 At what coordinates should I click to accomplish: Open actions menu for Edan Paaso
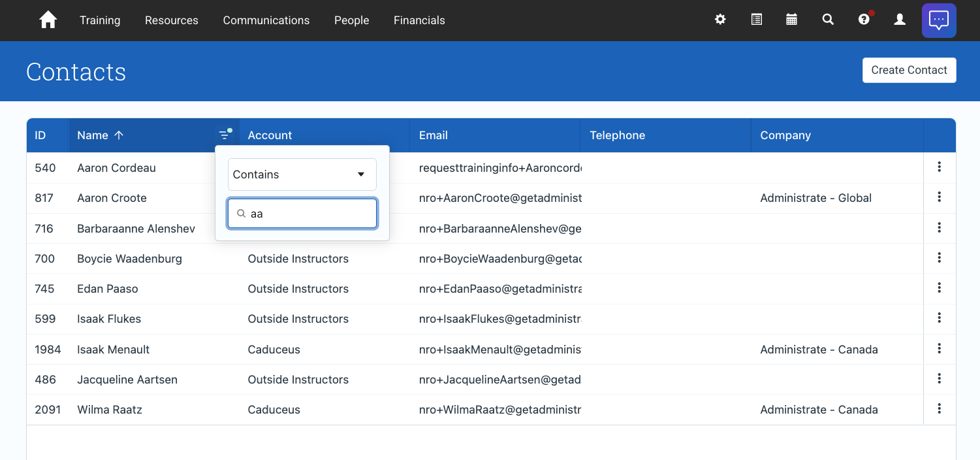point(940,288)
